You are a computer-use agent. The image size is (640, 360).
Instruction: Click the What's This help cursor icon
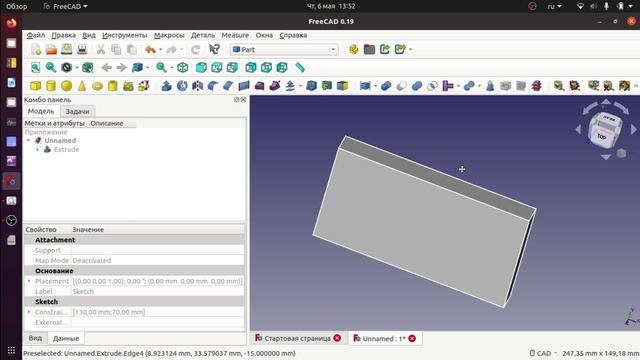click(x=214, y=49)
